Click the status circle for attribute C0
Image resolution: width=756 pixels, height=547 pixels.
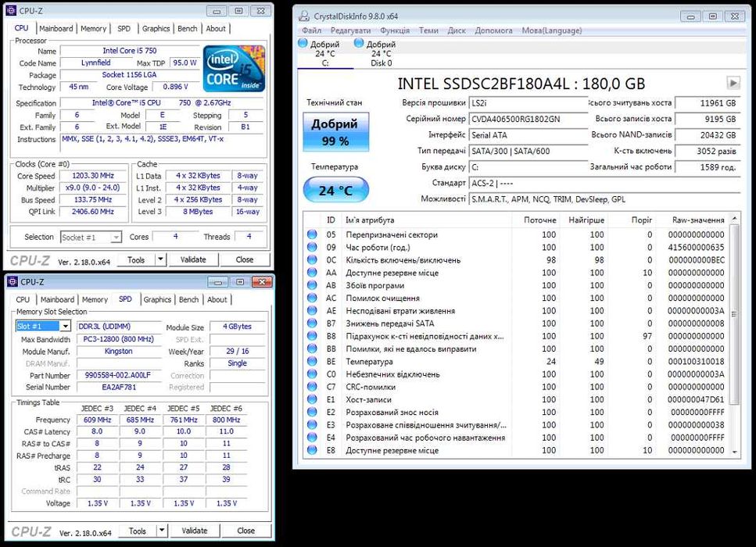tap(312, 374)
